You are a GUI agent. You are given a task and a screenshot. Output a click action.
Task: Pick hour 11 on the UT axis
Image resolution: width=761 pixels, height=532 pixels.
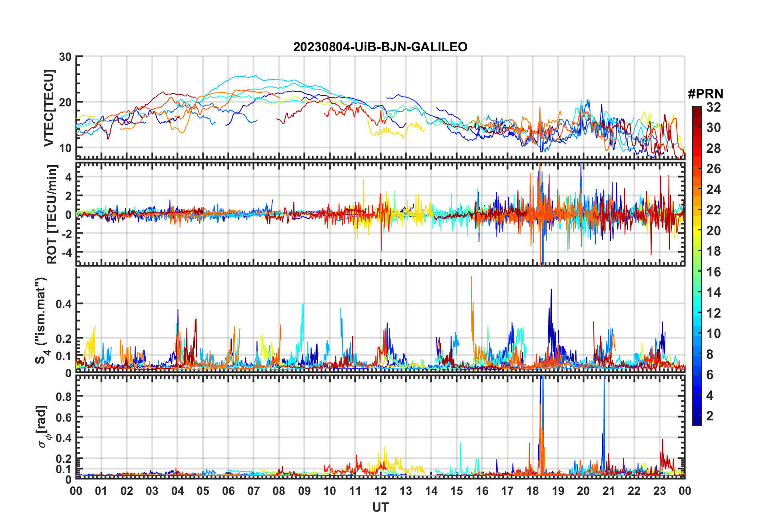pos(355,491)
